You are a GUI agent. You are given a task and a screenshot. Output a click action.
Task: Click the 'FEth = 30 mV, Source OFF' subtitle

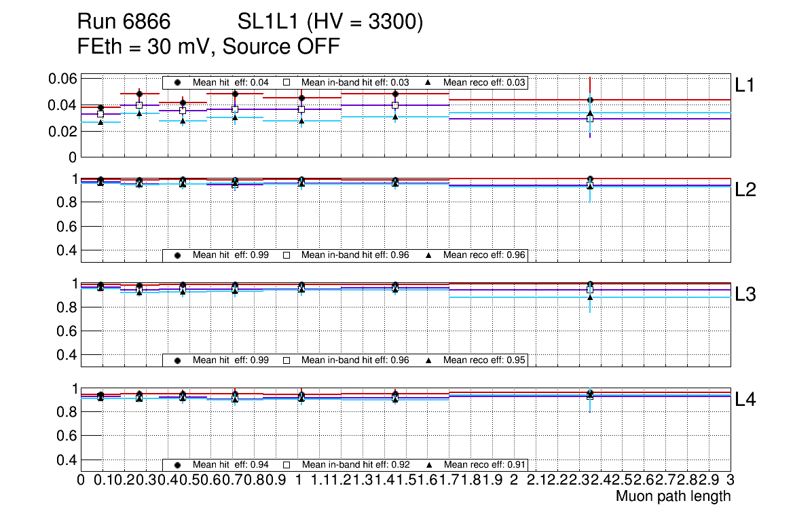click(208, 47)
